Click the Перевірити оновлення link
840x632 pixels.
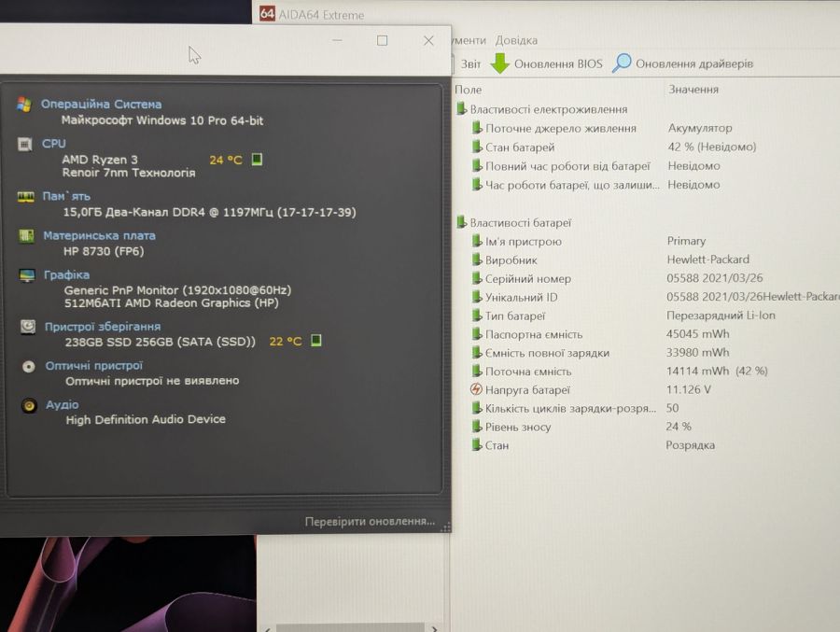(x=370, y=521)
